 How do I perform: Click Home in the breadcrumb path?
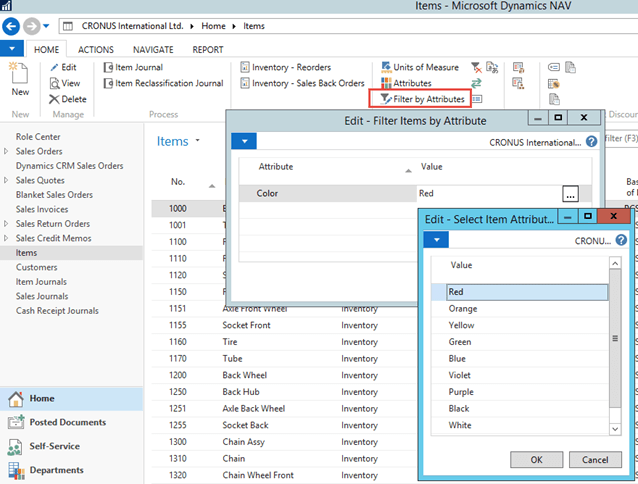(213, 26)
